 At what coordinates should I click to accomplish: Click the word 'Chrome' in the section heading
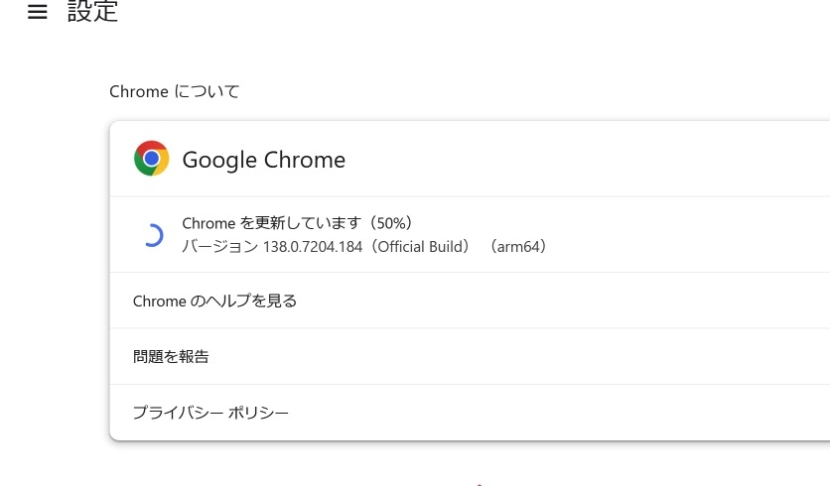[138, 92]
